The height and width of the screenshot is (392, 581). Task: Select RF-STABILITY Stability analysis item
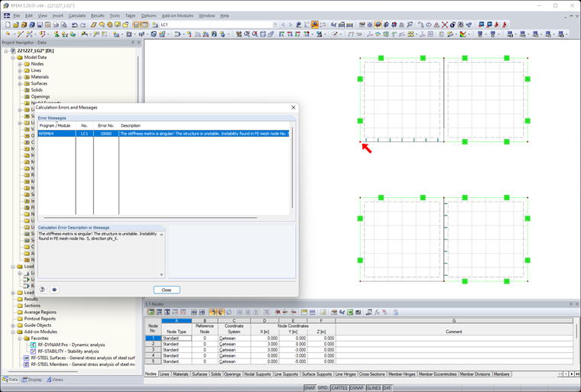(68, 352)
